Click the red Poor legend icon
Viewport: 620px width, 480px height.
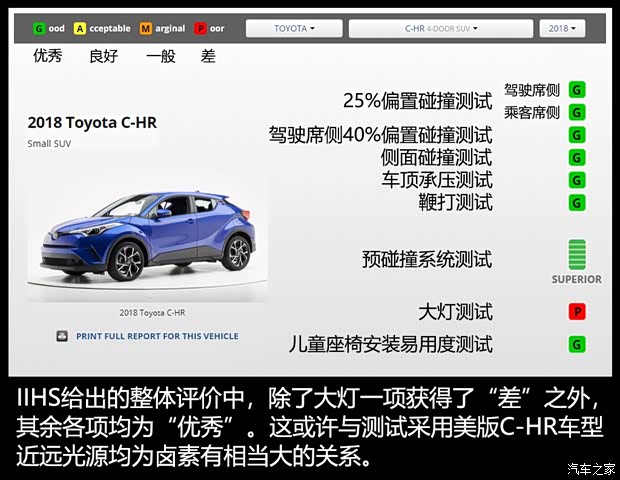point(200,28)
